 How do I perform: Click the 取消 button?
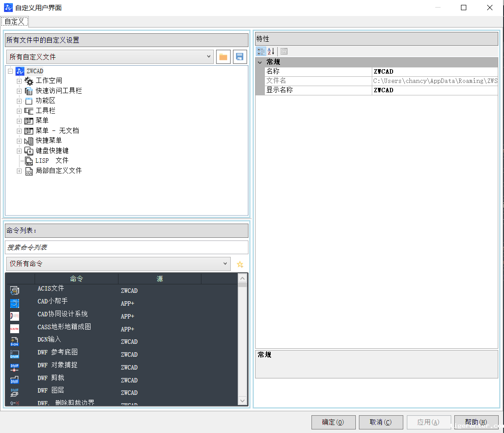381,422
